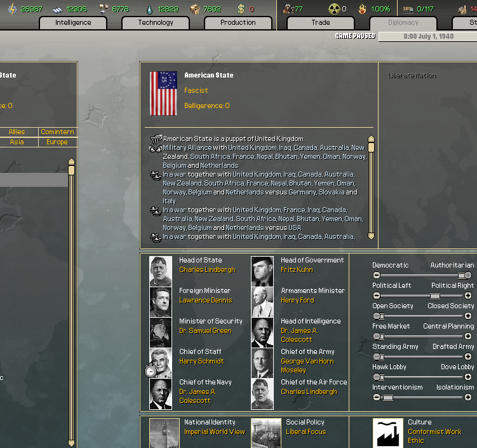Click the energy lightning bolt resource icon
477x448 pixels.
pyautogui.click(x=11, y=9)
